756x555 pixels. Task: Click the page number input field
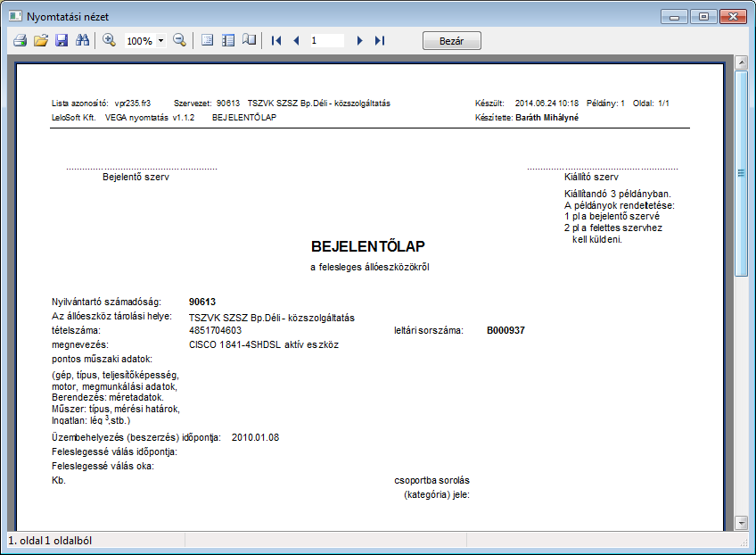tap(326, 40)
